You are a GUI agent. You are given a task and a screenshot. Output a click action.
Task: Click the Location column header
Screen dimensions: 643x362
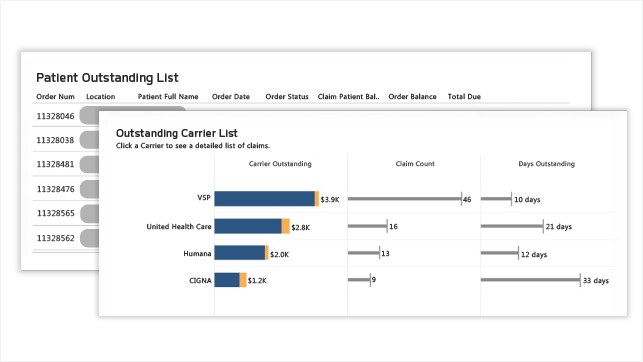[x=100, y=97]
